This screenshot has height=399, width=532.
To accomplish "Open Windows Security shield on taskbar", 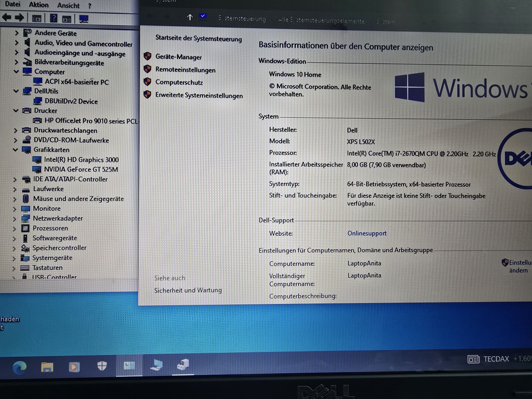I will click(102, 366).
